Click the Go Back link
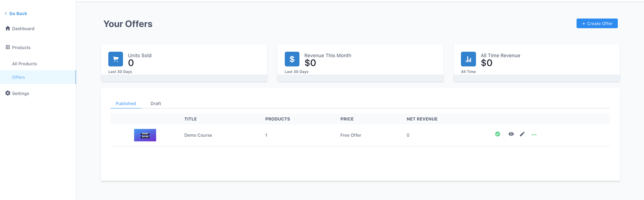 coord(18,14)
